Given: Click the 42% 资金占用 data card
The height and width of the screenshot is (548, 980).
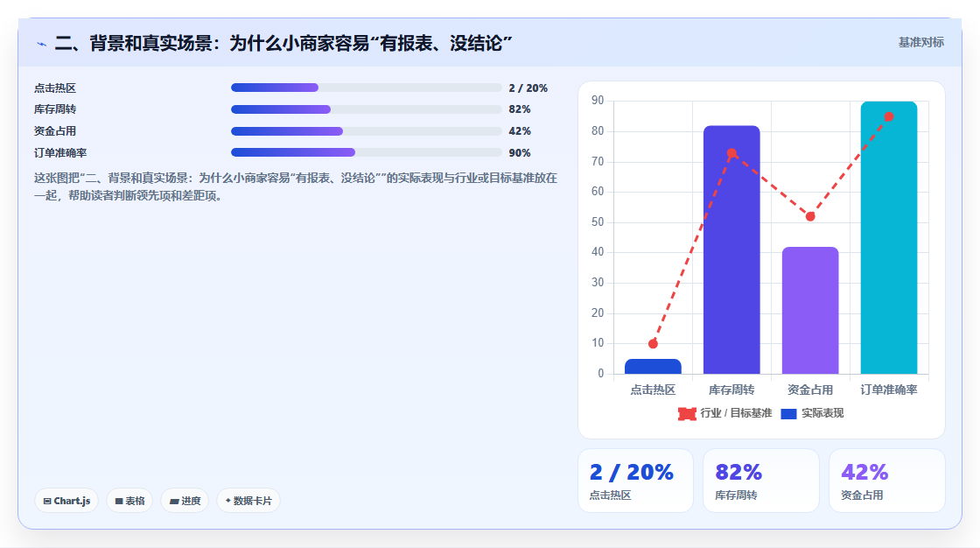Looking at the screenshot, I should pyautogui.click(x=887, y=481).
